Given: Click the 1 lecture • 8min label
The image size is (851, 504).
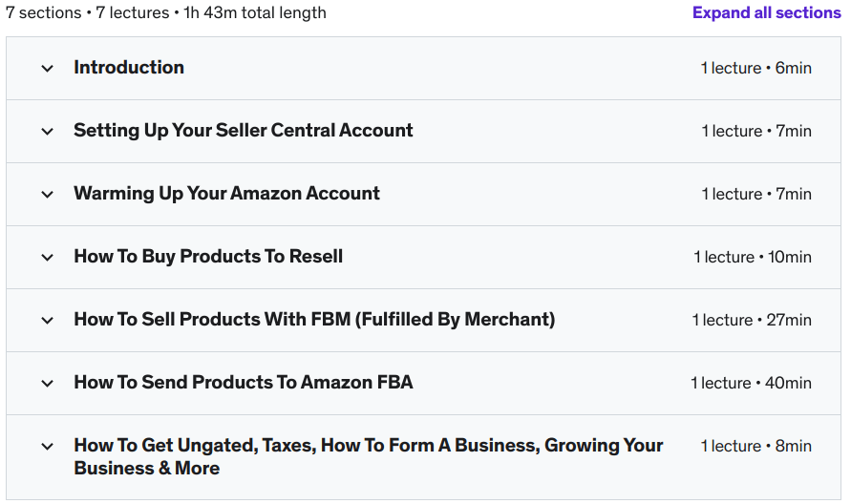Looking at the screenshot, I should pyautogui.click(x=755, y=447).
